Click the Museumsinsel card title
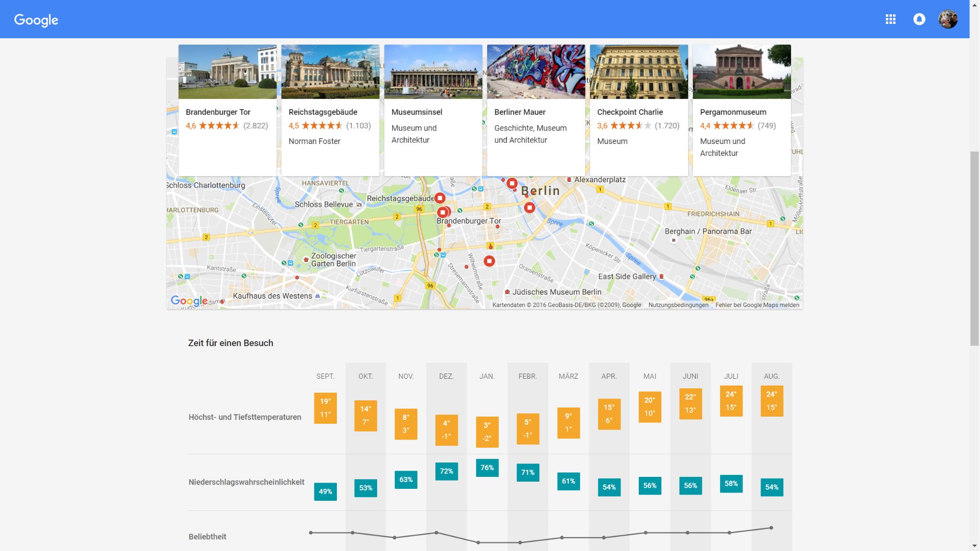This screenshot has width=980, height=551. tap(416, 112)
